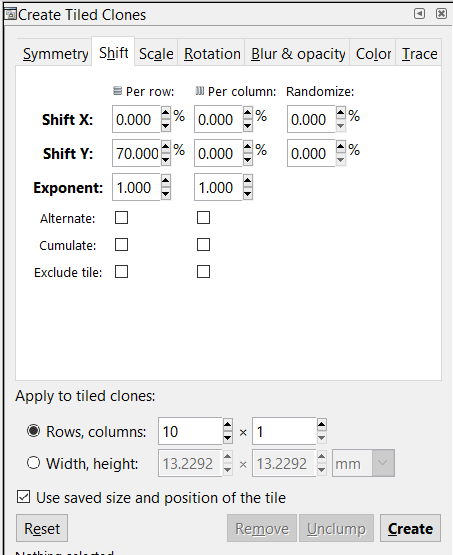Go to Blur & opacity tab
The image size is (453, 555).
[x=298, y=54]
